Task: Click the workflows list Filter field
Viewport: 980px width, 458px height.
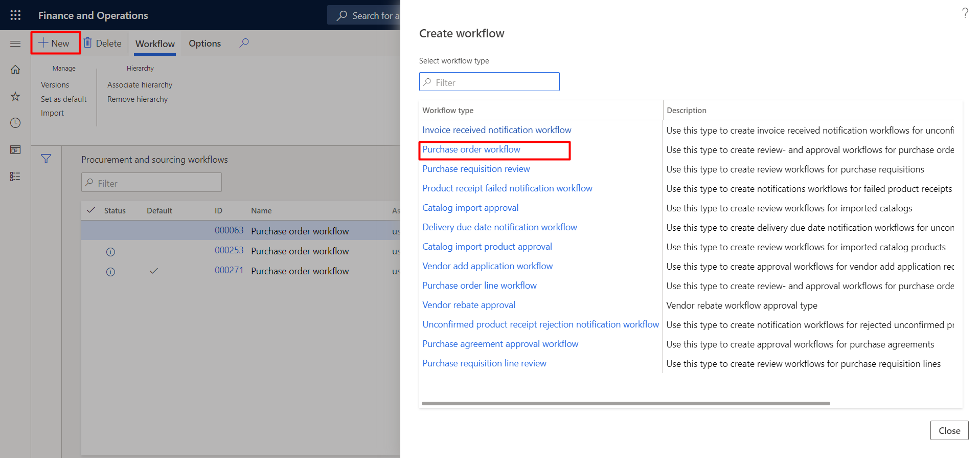Action: click(x=151, y=183)
